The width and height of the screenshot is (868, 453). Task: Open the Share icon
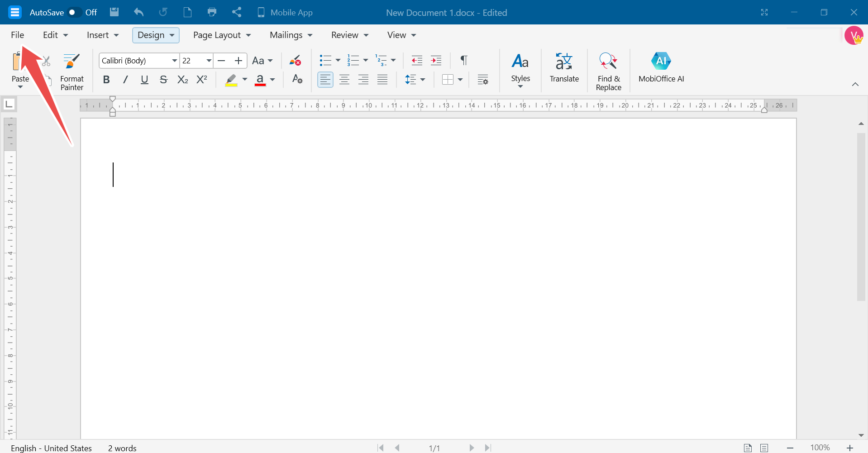pyautogui.click(x=236, y=12)
